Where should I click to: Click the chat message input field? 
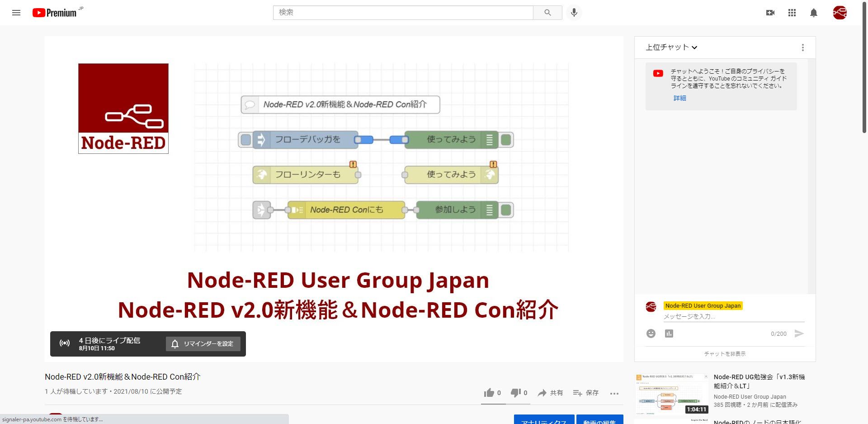pyautogui.click(x=733, y=317)
